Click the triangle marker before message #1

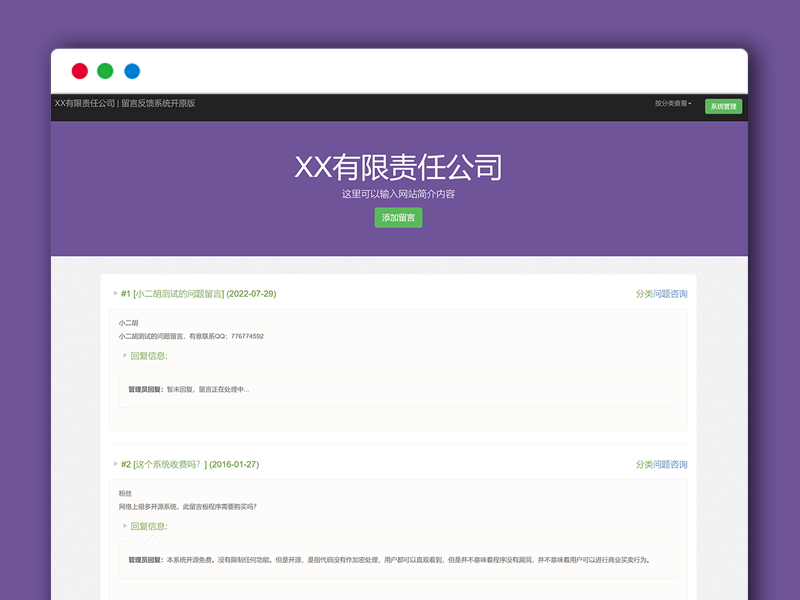click(114, 293)
